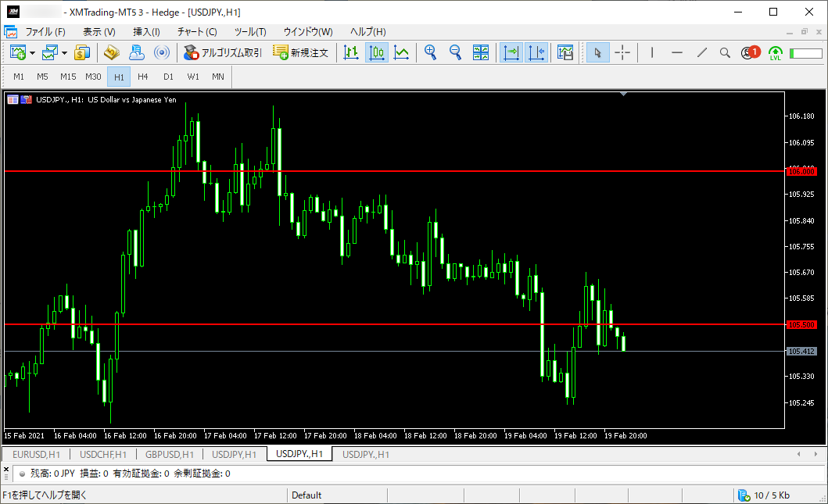Click the zoom in magnifier icon
Image resolution: width=828 pixels, height=504 pixels.
[x=430, y=52]
